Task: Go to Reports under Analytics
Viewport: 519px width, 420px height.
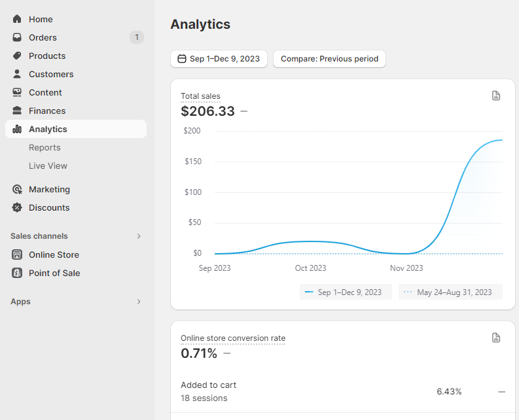Action: (x=45, y=147)
